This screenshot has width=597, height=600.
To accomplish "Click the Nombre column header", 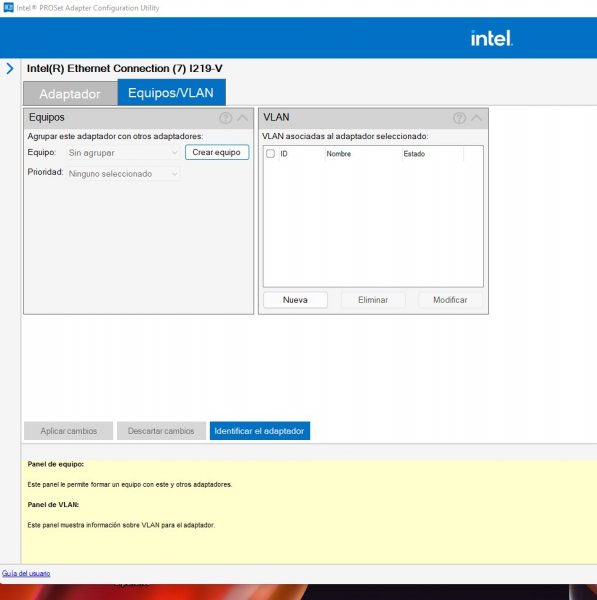I will click(339, 154).
